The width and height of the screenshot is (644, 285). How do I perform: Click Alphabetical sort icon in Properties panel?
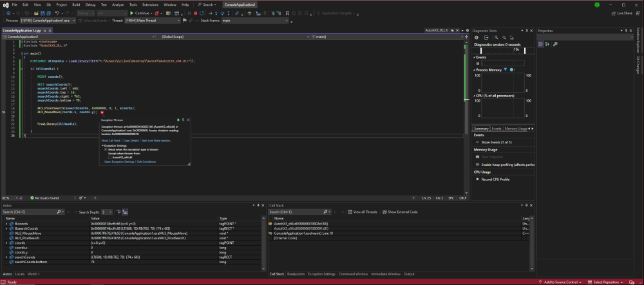[x=547, y=44]
